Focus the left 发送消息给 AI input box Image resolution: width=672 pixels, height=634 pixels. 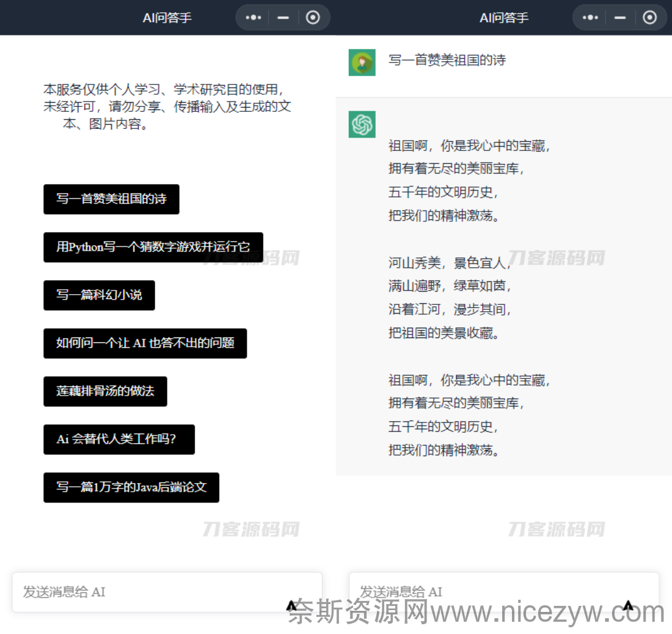167,592
